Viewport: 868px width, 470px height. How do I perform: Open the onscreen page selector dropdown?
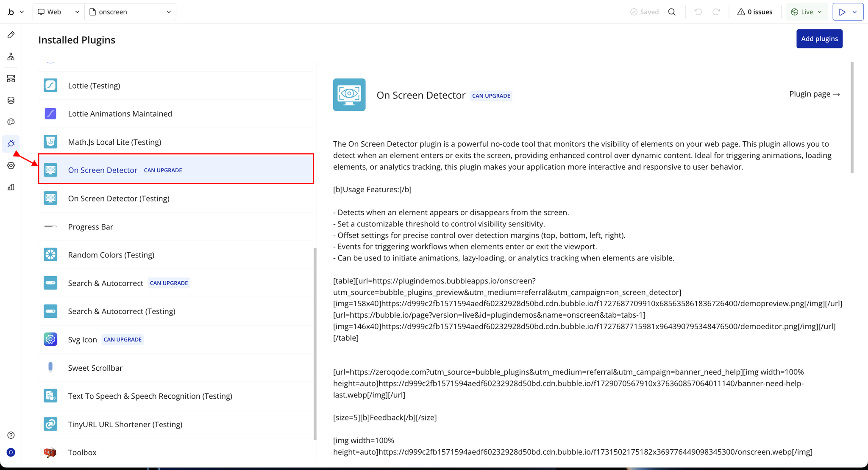point(130,12)
